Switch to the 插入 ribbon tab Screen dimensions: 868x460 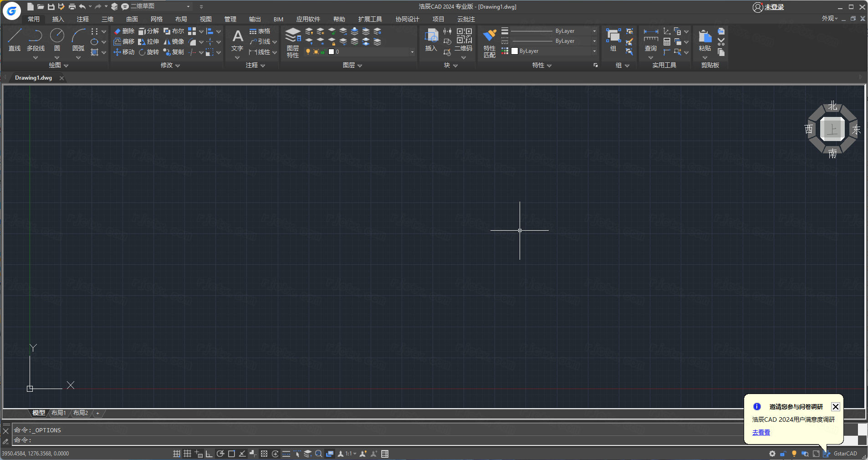(x=57, y=19)
